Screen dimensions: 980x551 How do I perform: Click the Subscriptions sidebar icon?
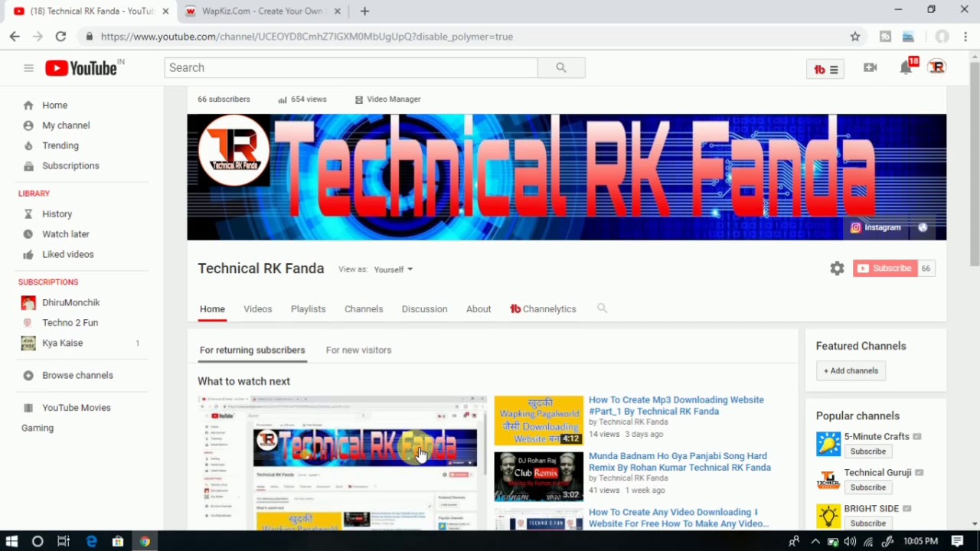[x=28, y=166]
